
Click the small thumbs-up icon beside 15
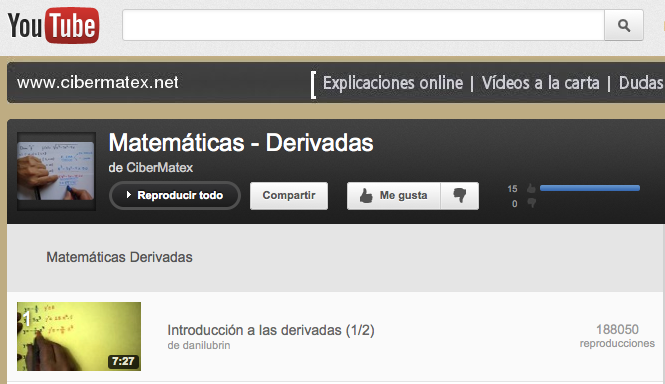click(x=531, y=188)
